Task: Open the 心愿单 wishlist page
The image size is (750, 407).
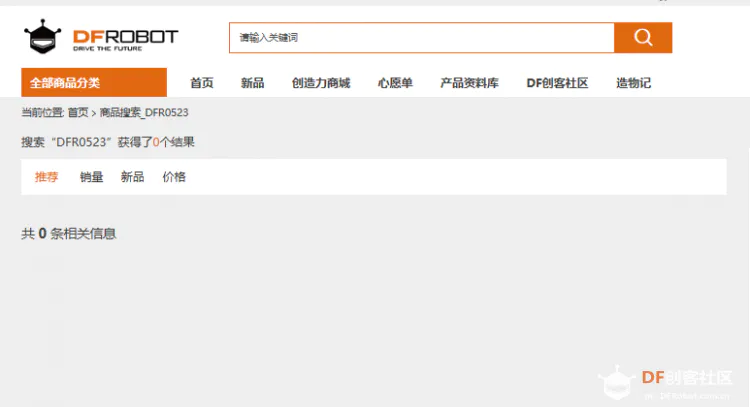Action: tap(395, 83)
